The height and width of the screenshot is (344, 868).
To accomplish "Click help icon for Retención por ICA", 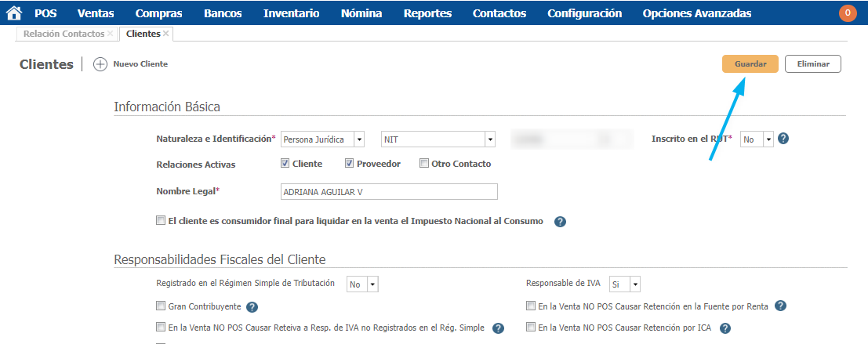I will [725, 328].
